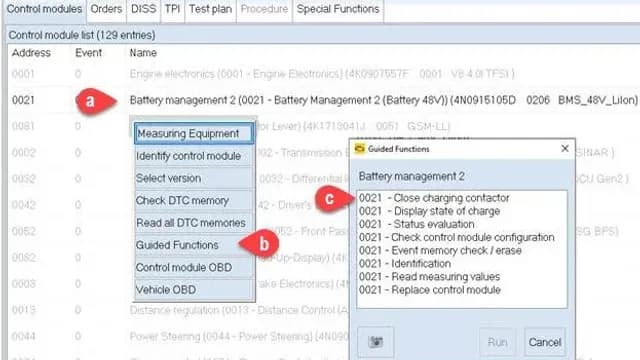Open the Orders tab
This screenshot has height=360, width=640.
coord(106,9)
